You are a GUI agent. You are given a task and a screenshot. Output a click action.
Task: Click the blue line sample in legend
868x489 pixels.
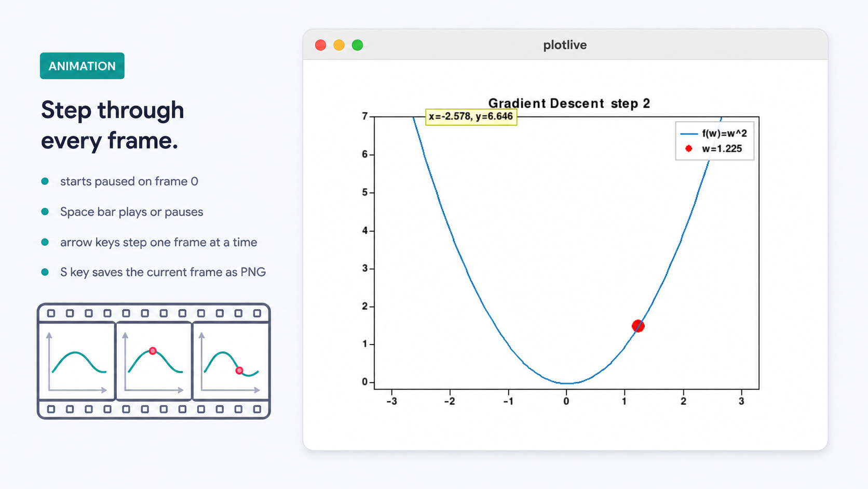point(689,134)
